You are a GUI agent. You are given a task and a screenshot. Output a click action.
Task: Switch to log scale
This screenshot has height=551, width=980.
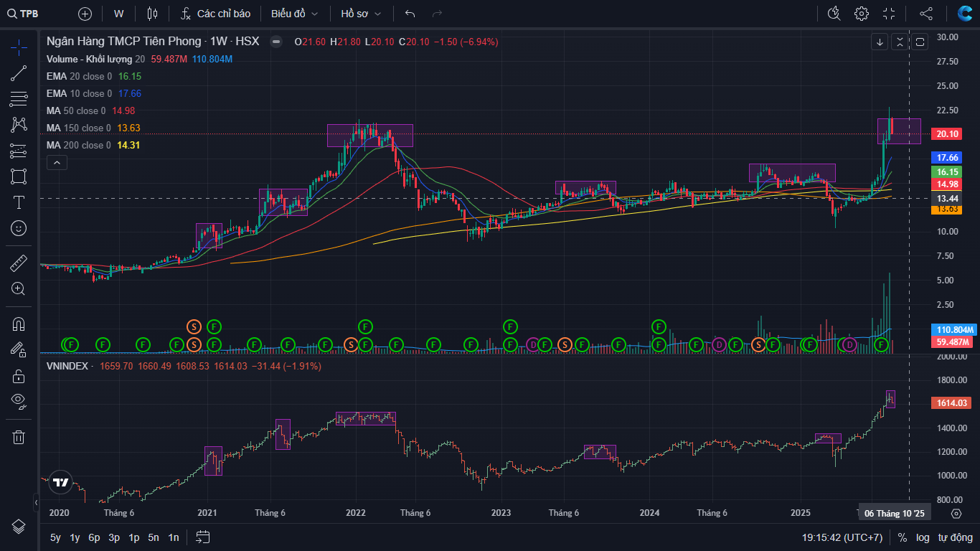click(x=923, y=537)
